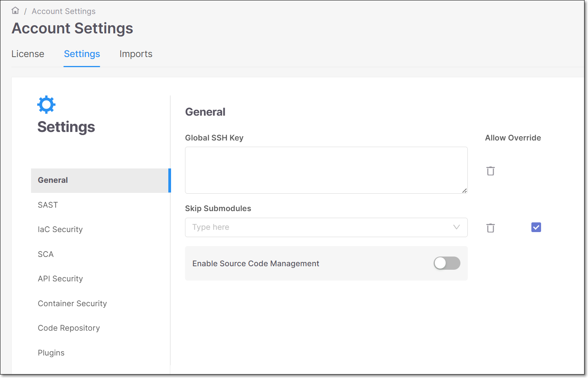
Task: Select the Settings tab
Action: (82, 54)
